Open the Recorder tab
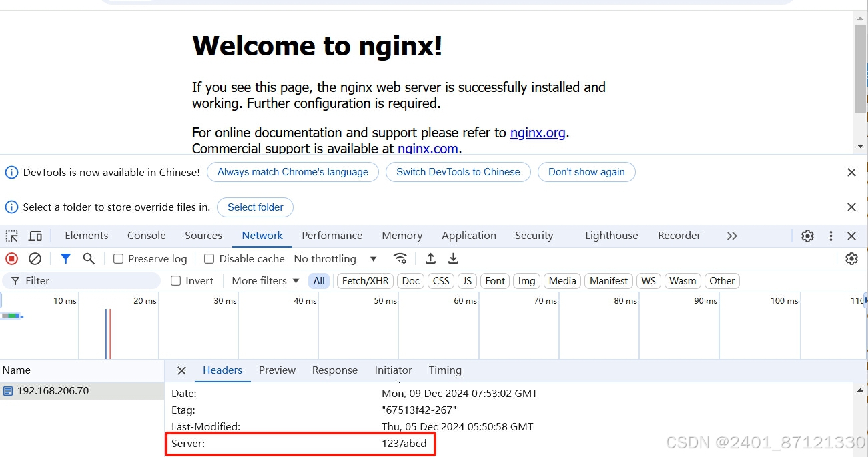This screenshot has height=457, width=868. (679, 236)
